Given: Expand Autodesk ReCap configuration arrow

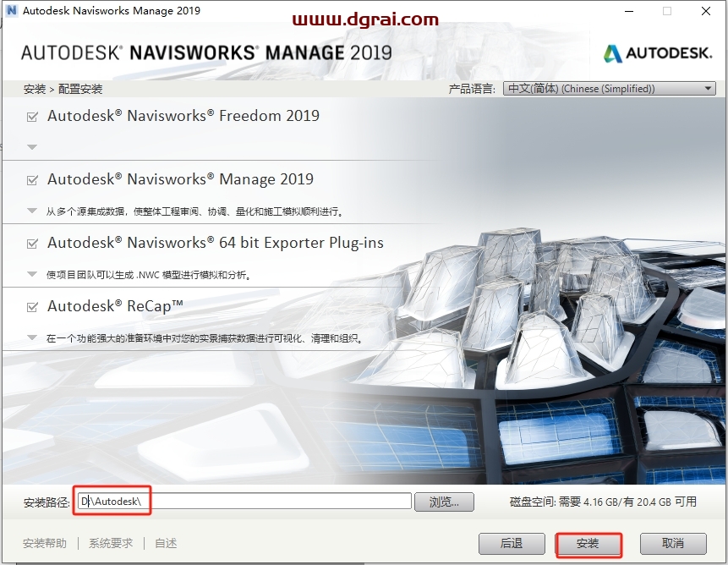Looking at the screenshot, I should click(x=32, y=337).
